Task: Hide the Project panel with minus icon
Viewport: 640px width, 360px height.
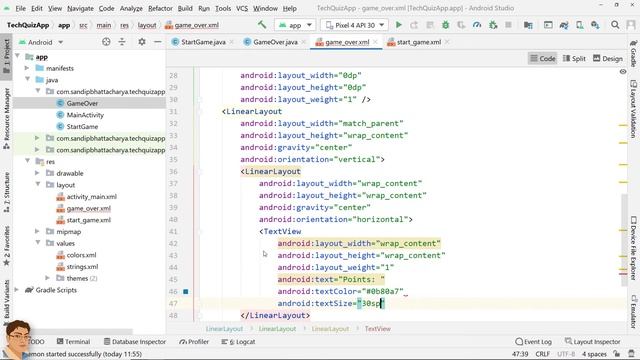Action: click(x=158, y=42)
